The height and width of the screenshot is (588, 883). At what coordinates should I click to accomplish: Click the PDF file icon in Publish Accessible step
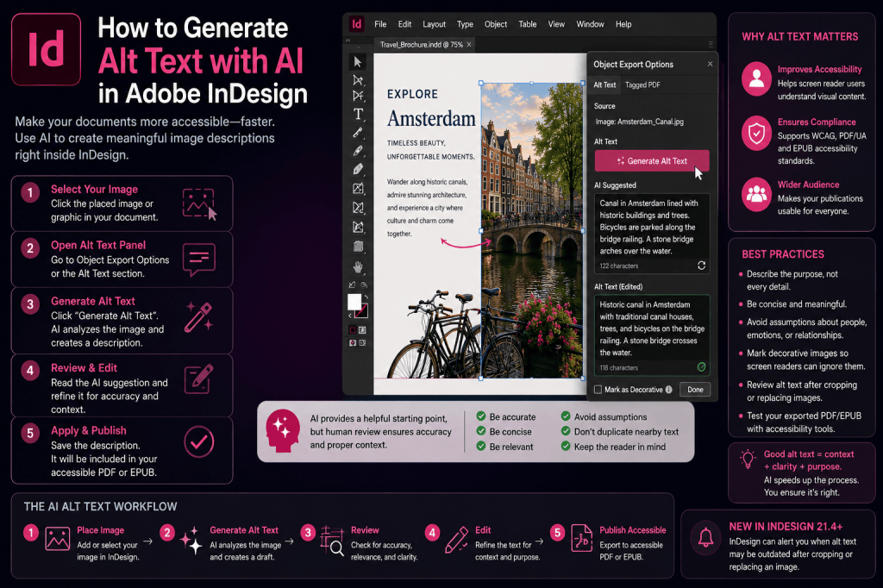pos(582,537)
